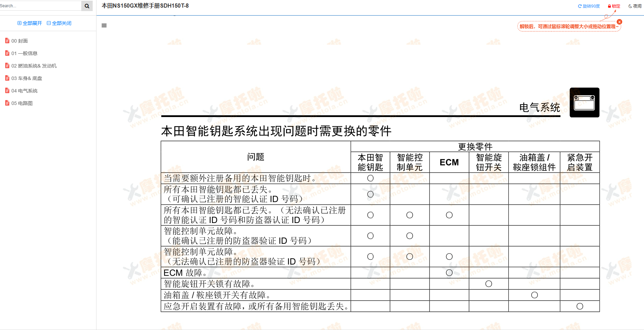Open the 01 一般信息 chapter
The width and height of the screenshot is (644, 330).
pyautogui.click(x=24, y=53)
